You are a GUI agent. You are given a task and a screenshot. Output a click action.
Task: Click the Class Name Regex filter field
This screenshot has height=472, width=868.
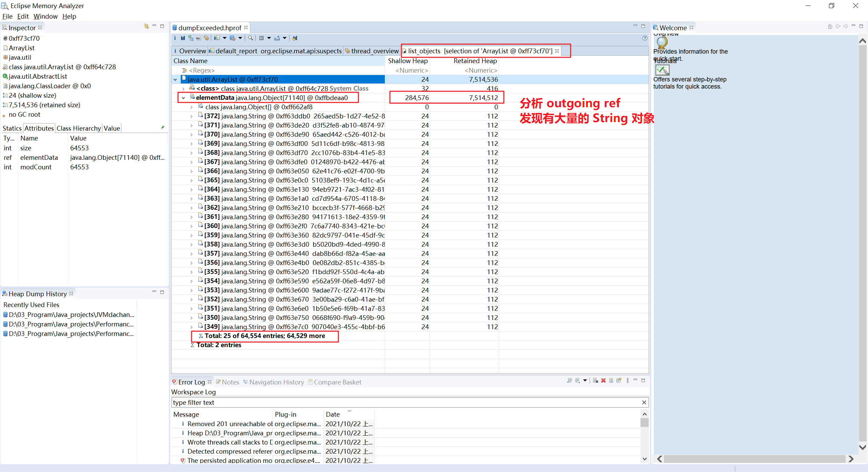point(278,70)
